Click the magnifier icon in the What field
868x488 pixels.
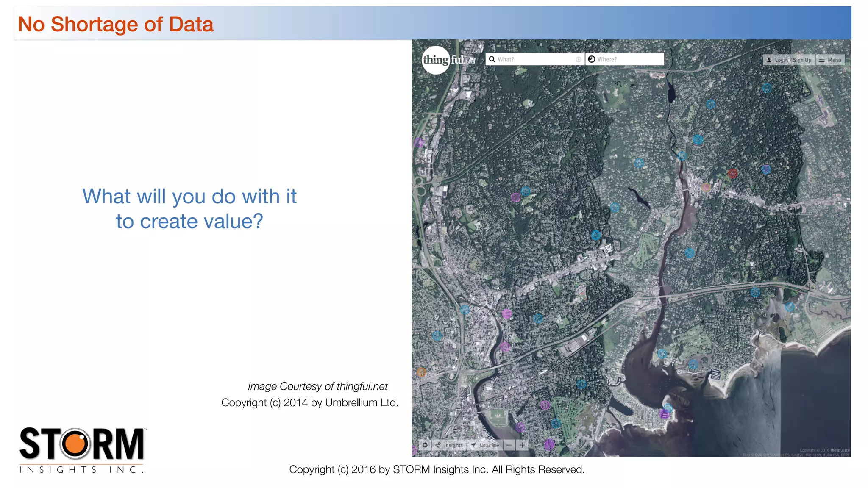[x=492, y=59]
